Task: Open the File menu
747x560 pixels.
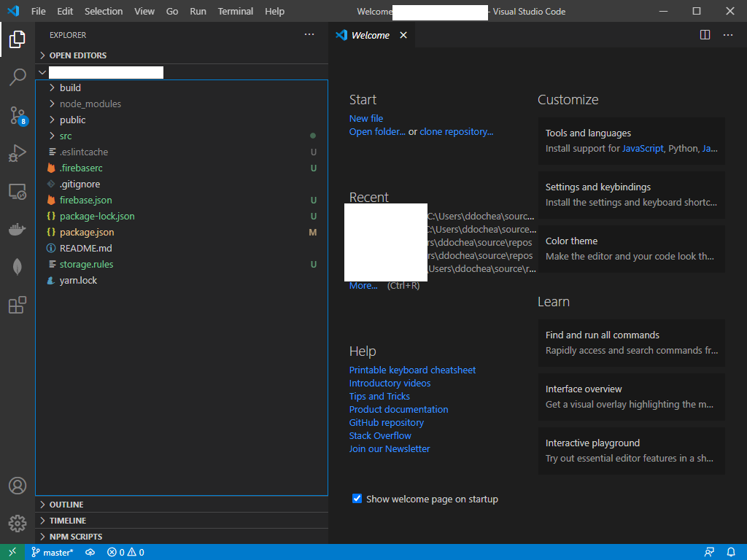Action: point(38,11)
